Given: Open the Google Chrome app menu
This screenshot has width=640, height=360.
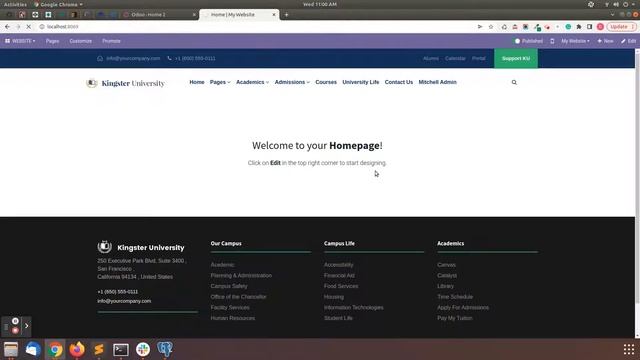Looking at the screenshot, I should [x=58, y=4].
